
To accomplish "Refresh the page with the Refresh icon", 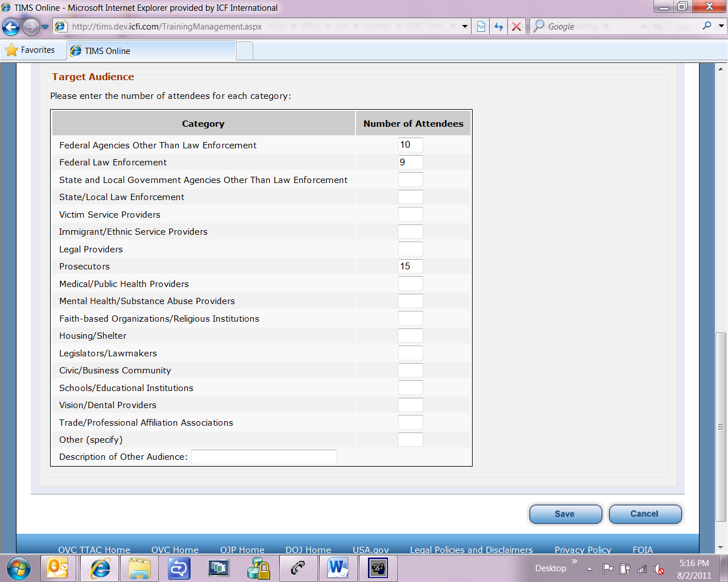I will (x=499, y=26).
